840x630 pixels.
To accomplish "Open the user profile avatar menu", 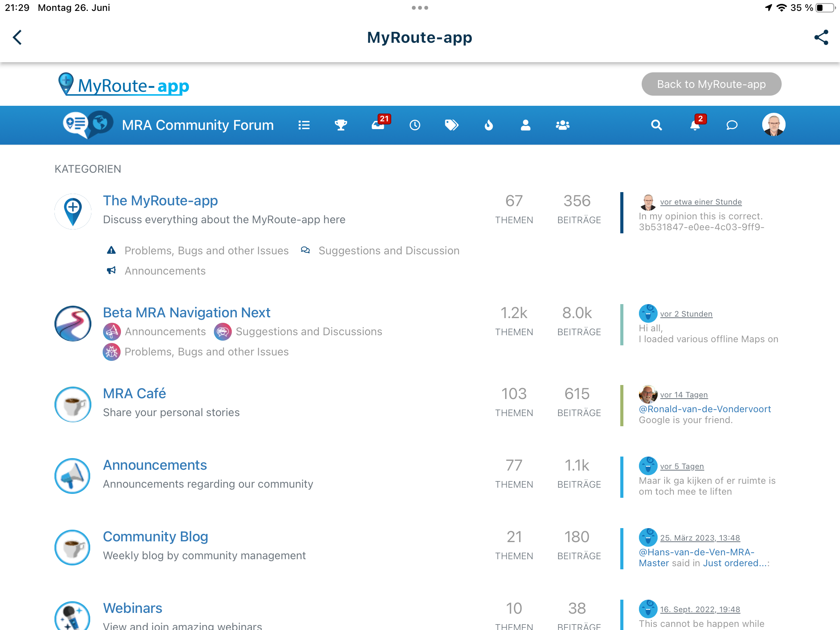I will pyautogui.click(x=773, y=125).
